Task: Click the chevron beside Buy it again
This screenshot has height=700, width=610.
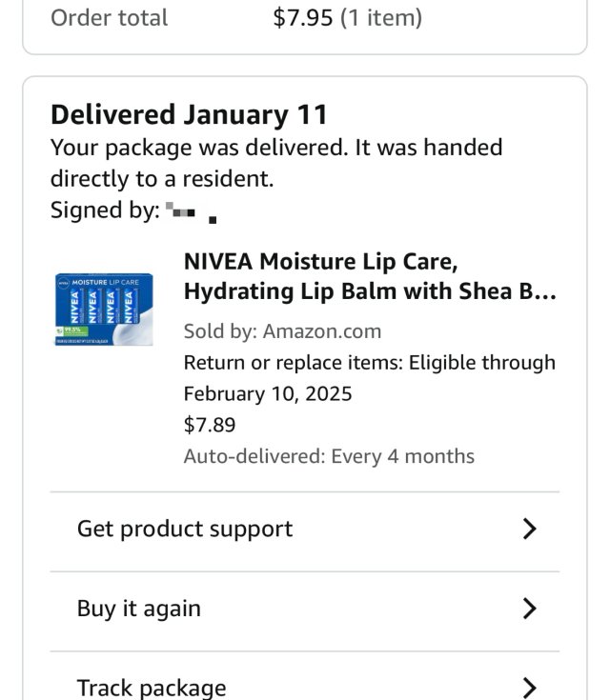Action: 530,610
